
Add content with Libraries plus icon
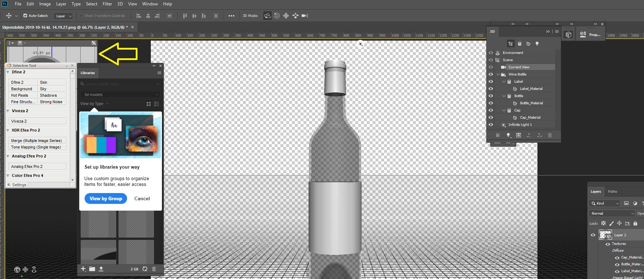coord(83,269)
